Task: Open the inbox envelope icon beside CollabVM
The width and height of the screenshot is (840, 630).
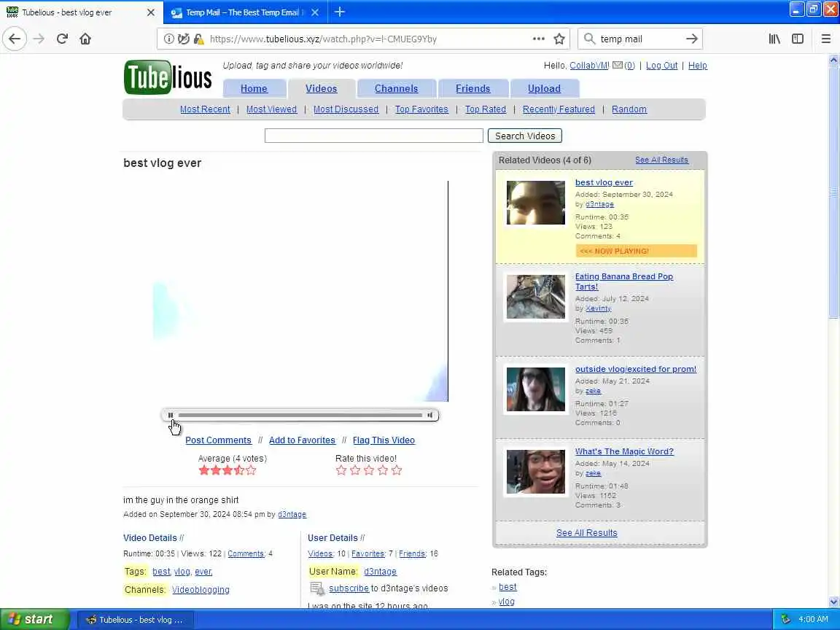Action: (x=617, y=66)
